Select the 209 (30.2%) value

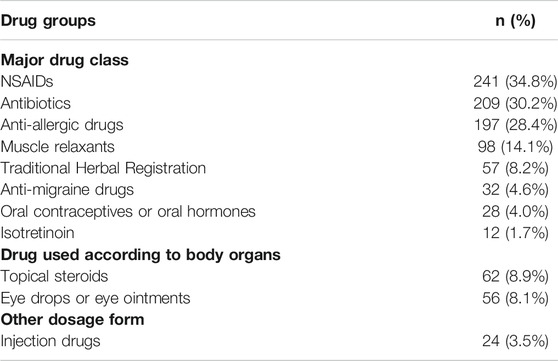point(515,104)
